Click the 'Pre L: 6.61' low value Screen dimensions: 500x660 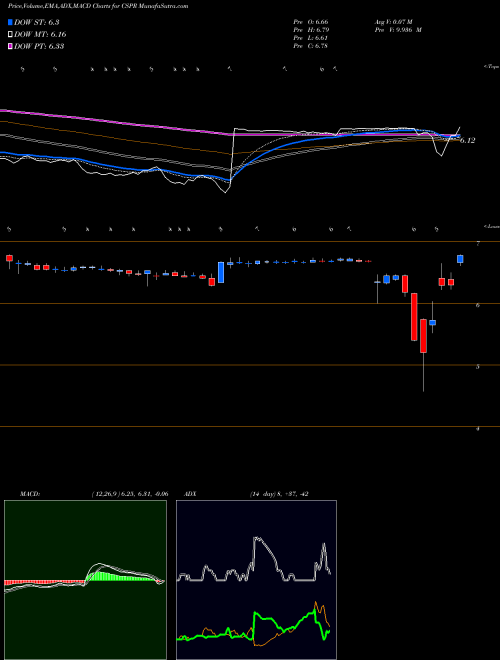pos(311,38)
